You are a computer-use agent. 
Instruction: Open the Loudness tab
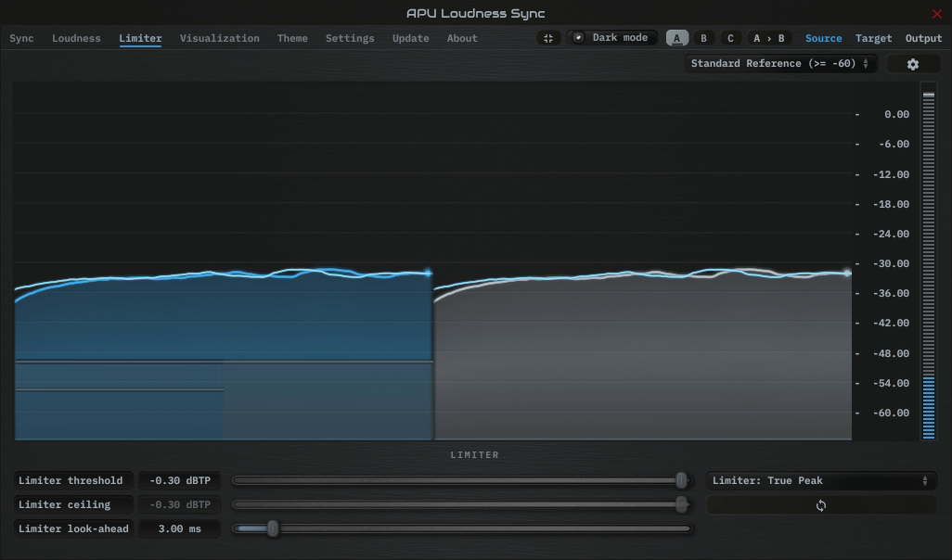coord(76,38)
